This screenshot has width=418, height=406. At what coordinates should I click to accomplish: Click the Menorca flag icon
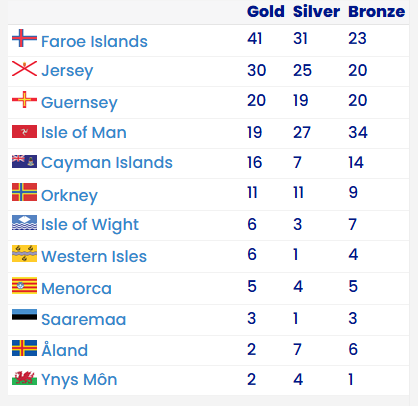[x=24, y=286]
